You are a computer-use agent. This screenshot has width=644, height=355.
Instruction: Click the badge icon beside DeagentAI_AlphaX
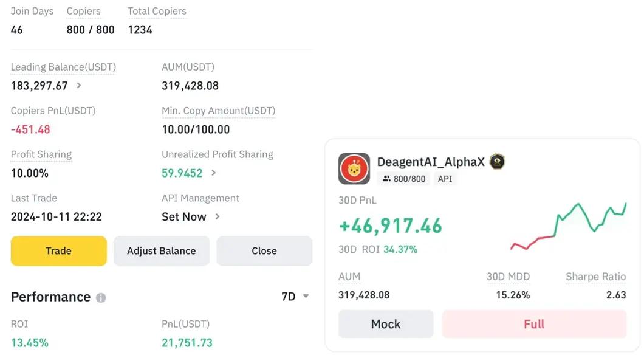pyautogui.click(x=498, y=161)
